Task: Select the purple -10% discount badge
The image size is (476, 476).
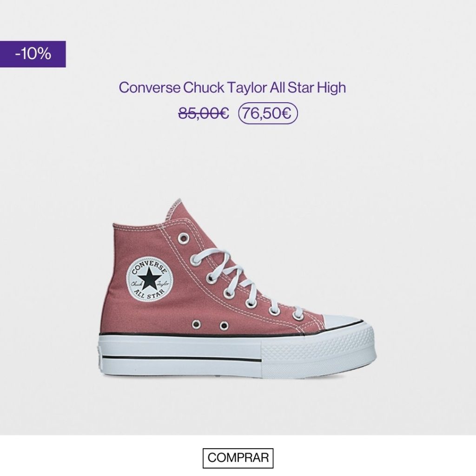Action: click(33, 54)
